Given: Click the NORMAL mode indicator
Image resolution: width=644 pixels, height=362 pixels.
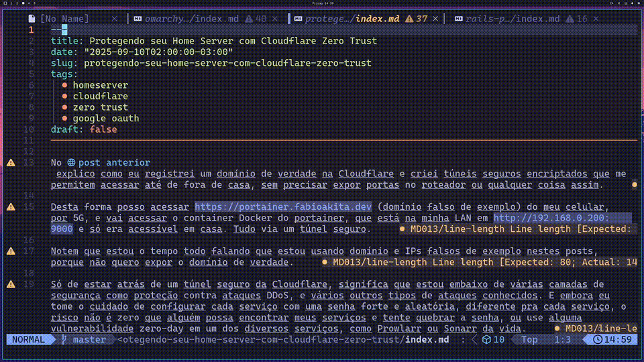Looking at the screenshot, I should [x=28, y=339].
